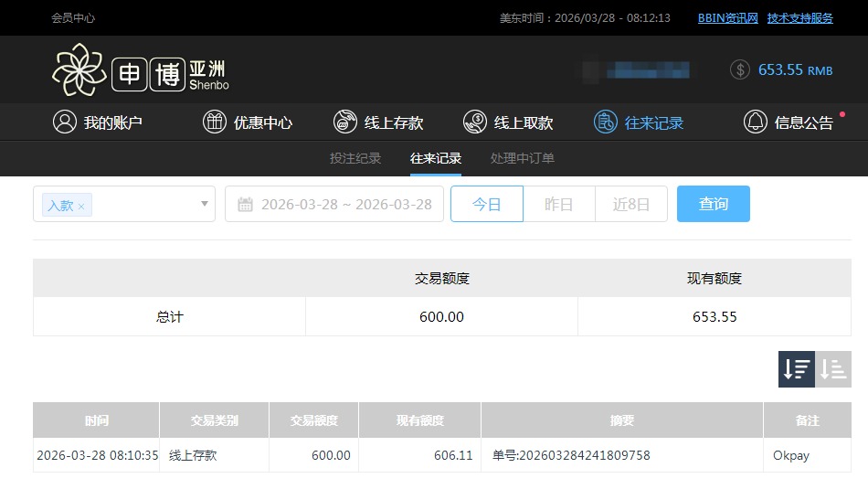Click the 往来记录 records document icon

pyautogui.click(x=606, y=122)
